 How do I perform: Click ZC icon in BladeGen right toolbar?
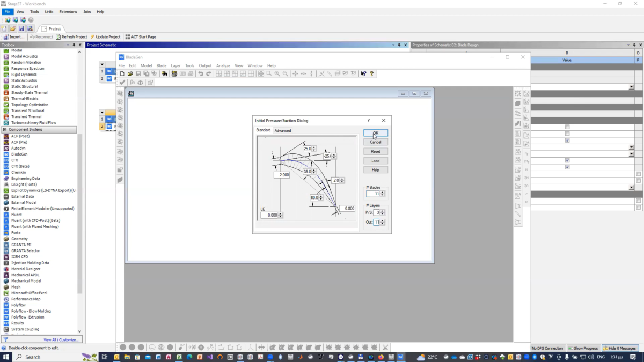pyautogui.click(x=526, y=186)
